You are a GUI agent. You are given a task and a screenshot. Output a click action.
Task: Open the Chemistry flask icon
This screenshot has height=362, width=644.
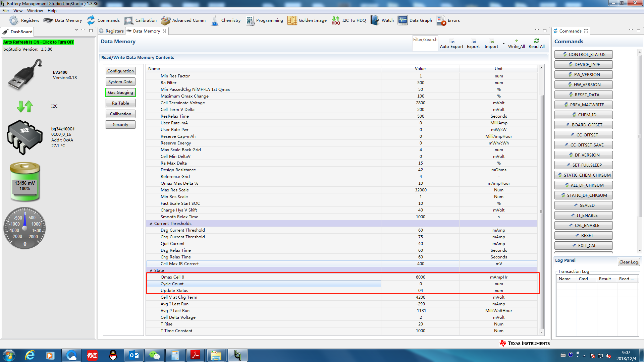(215, 20)
